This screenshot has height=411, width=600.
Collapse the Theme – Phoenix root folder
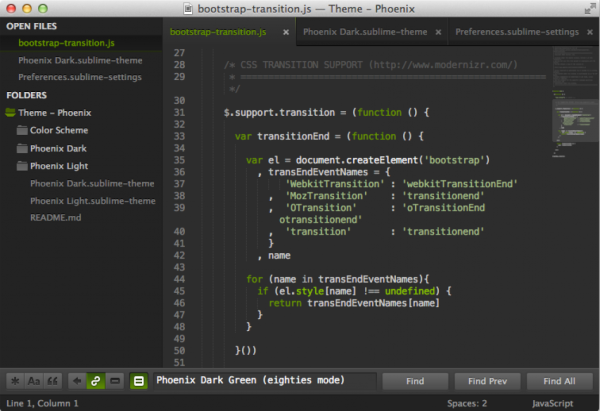pyautogui.click(x=10, y=113)
